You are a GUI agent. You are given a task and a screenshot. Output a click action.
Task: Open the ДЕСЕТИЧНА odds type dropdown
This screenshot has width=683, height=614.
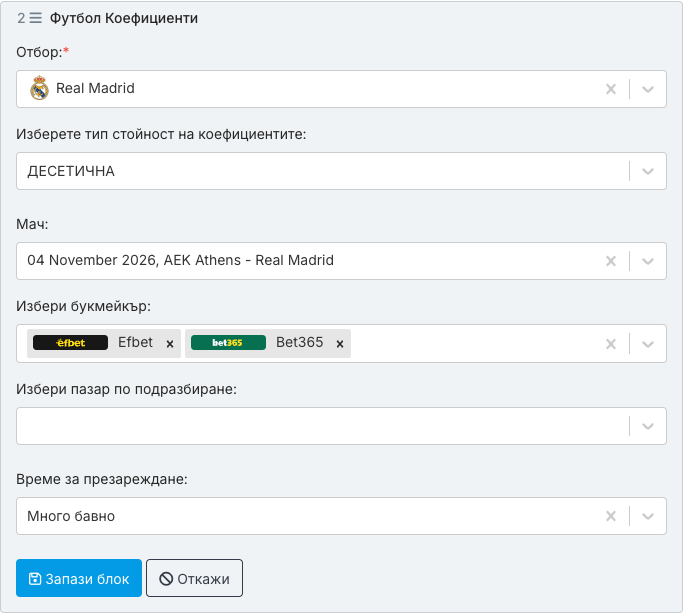coord(648,171)
